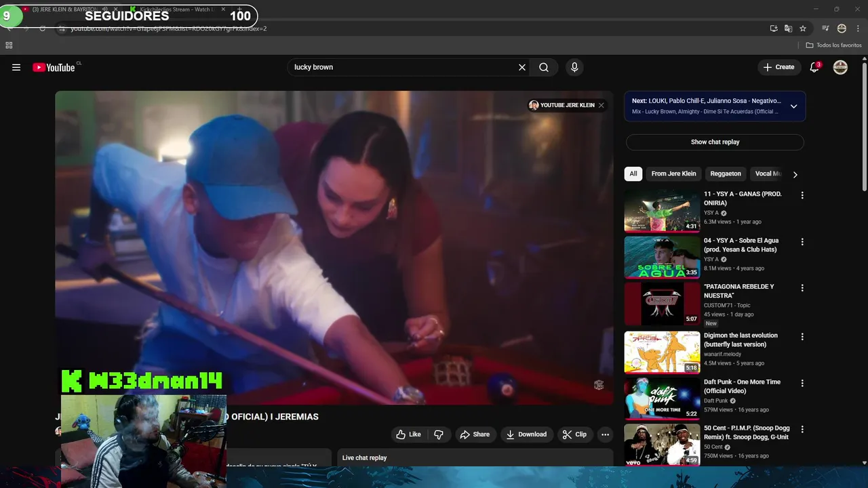Click the channel watermark in video corner
Viewport: 868px width, 488px height.
[599, 385]
